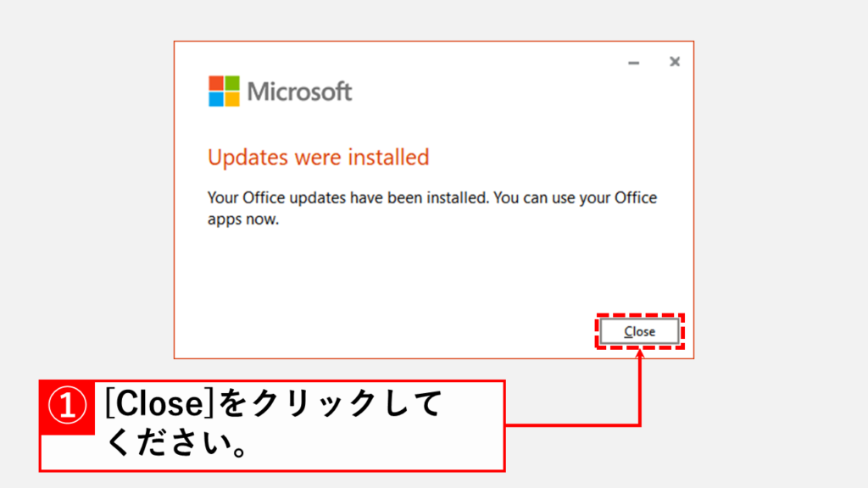Click the "[Close]をクリックして" instruction text
Image resolution: width=868 pixels, height=488 pixels.
coord(273,406)
